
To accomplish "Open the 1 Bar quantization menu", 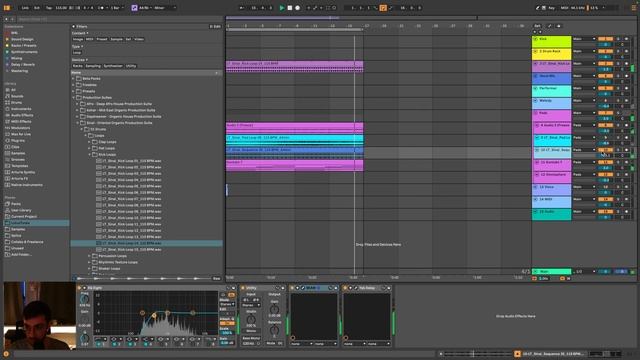I will pyautogui.click(x=117, y=8).
